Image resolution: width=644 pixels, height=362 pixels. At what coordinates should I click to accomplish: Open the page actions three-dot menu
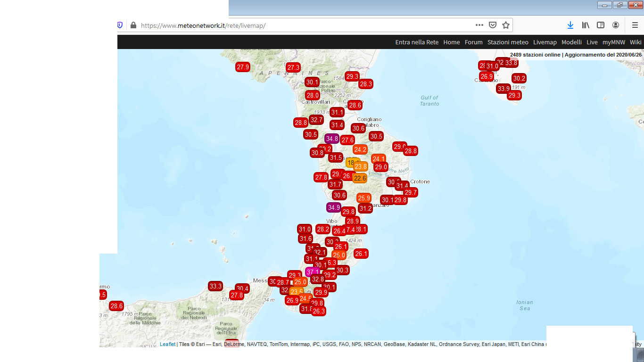point(479,25)
